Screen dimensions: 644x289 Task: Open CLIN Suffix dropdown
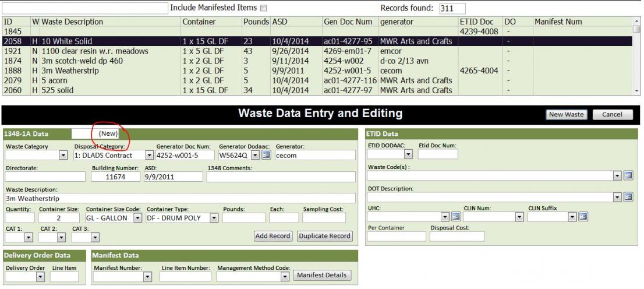(x=572, y=217)
